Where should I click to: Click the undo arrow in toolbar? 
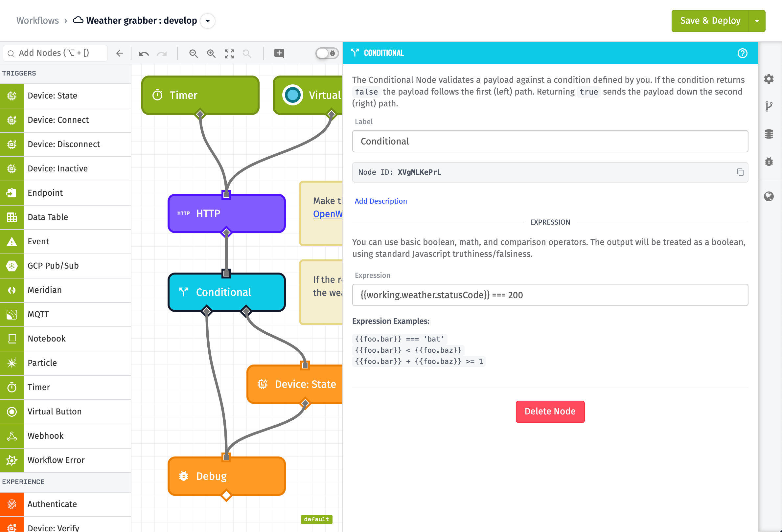[144, 54]
